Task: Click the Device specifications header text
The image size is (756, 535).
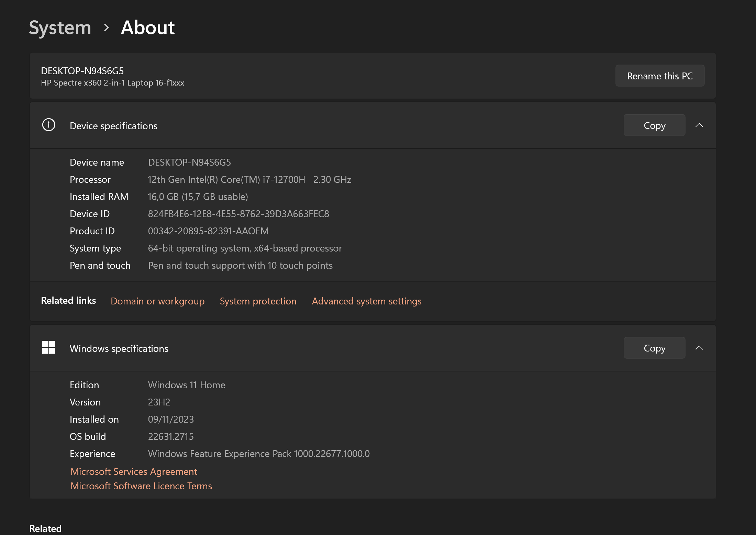Action: pos(113,126)
